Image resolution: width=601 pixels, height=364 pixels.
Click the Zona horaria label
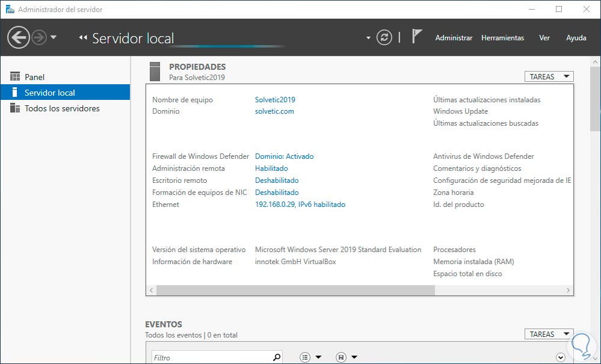(454, 193)
